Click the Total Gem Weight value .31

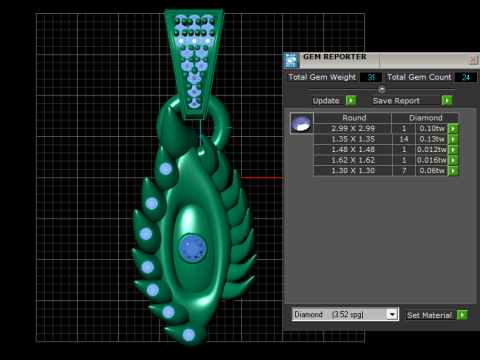[x=371, y=77]
